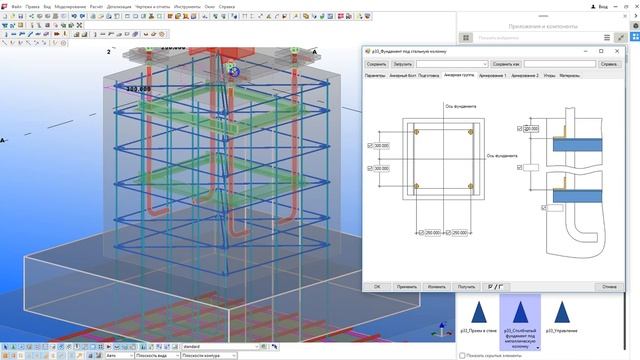Click the Open model folder icon
This screenshot has height=360, width=640.
pyautogui.click(x=13, y=16)
